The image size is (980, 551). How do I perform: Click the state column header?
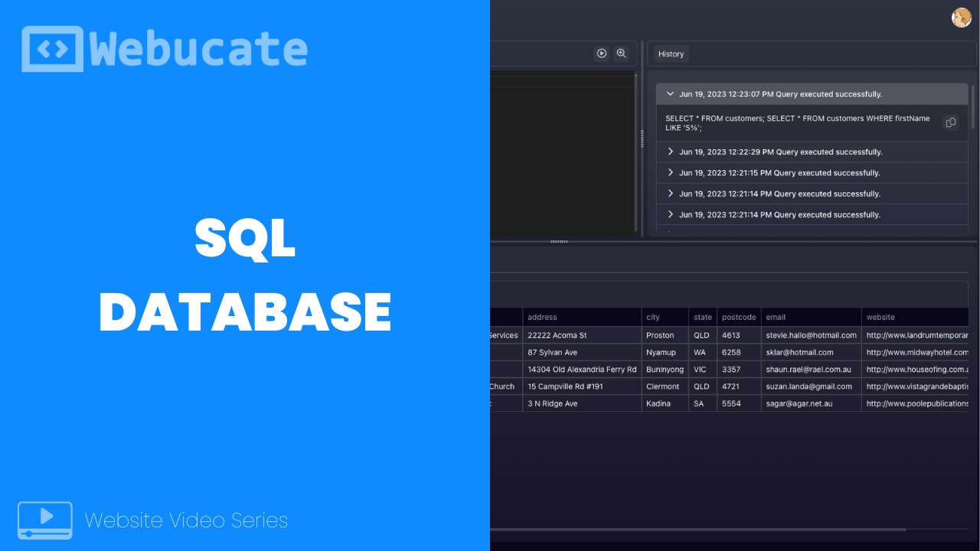point(703,317)
